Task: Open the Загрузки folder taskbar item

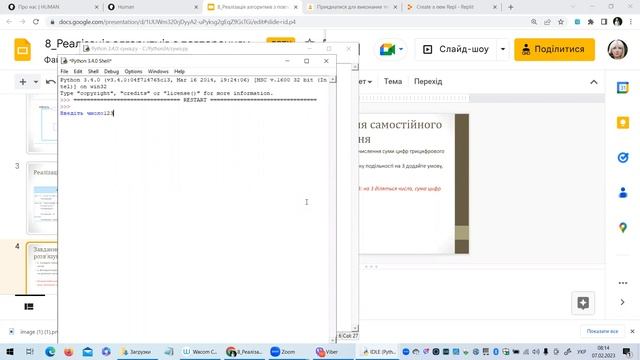Action: click(x=137, y=352)
